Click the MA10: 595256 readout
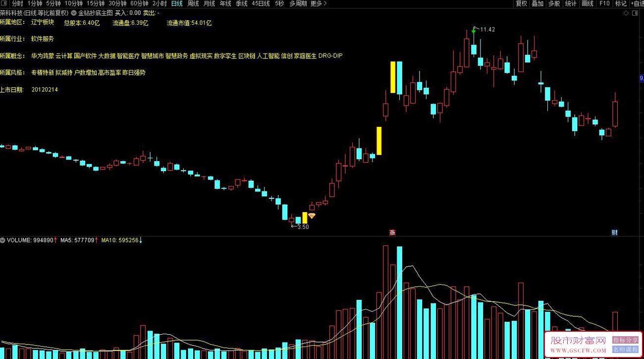644x359 pixels. tap(119, 240)
